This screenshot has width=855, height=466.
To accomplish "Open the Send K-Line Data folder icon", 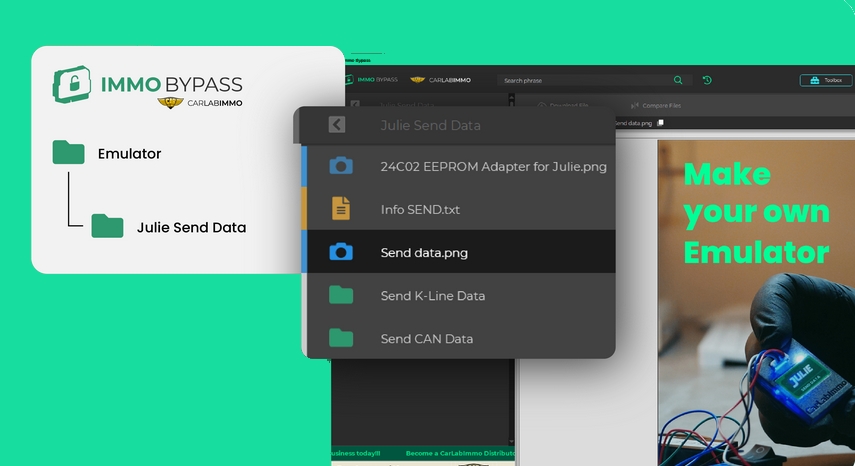I will 341,295.
